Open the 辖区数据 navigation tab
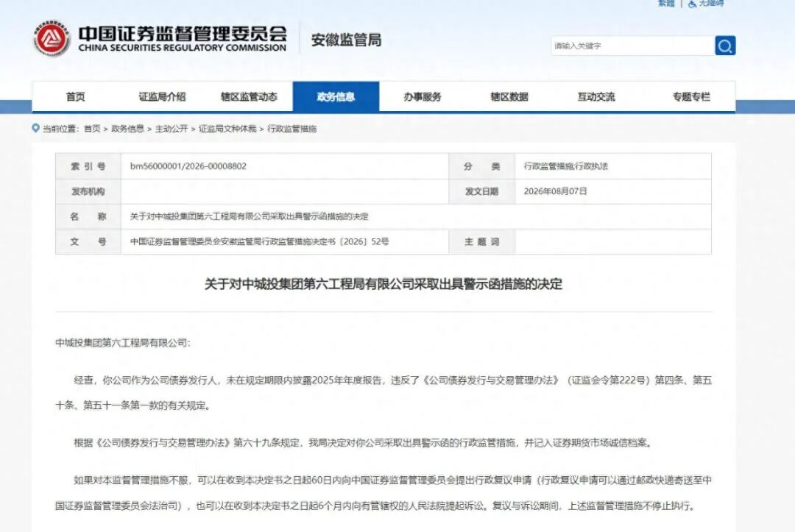This screenshot has height=532, width=795. click(x=509, y=96)
